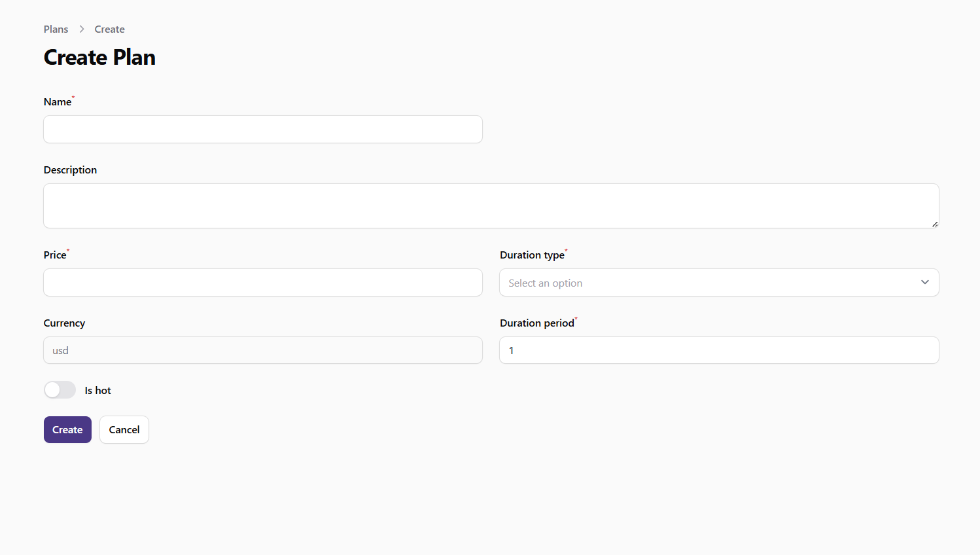Viewport: 980px width, 555px height.
Task: Focus the Name input field
Action: [x=262, y=130]
